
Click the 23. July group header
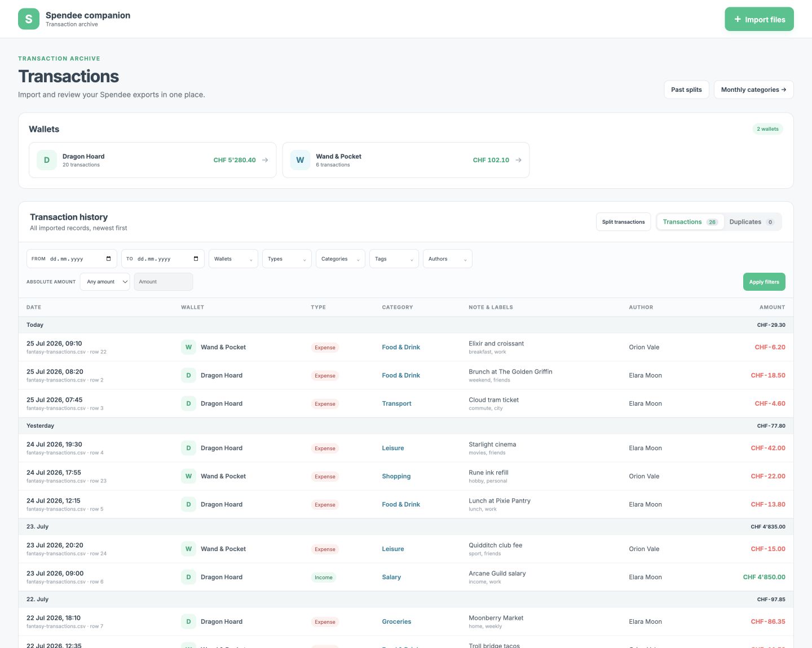(406, 526)
